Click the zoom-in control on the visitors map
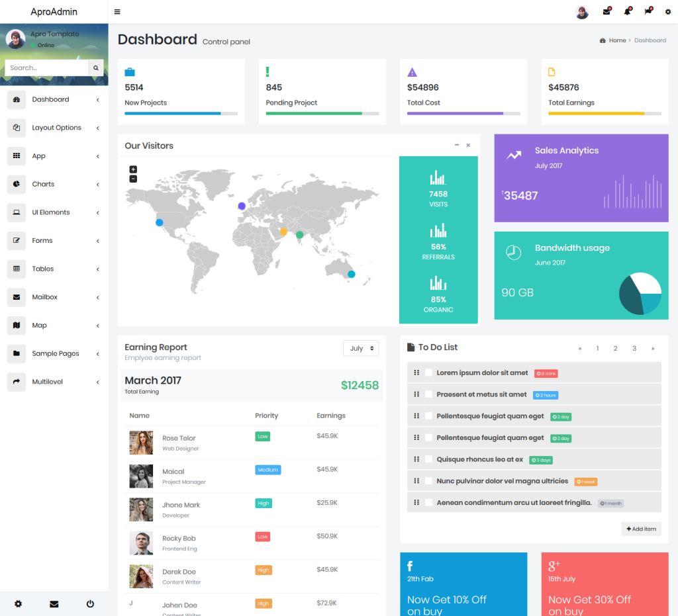The height and width of the screenshot is (616, 678). (x=132, y=169)
